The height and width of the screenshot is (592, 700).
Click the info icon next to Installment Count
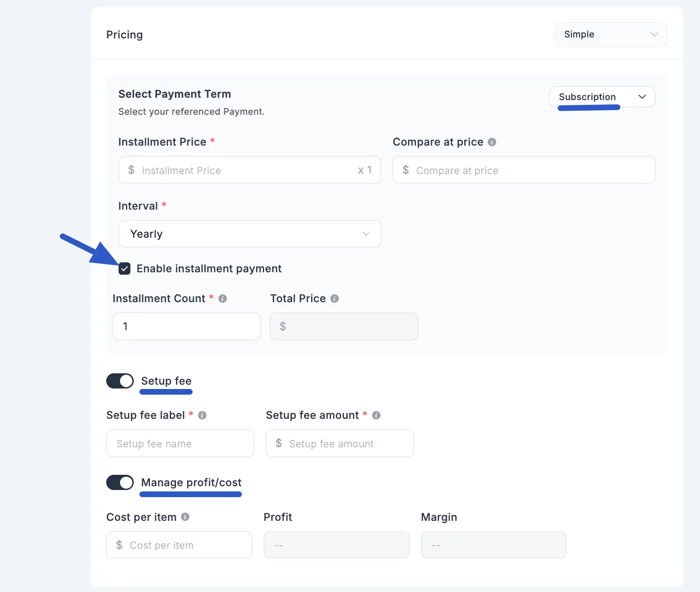pos(223,298)
